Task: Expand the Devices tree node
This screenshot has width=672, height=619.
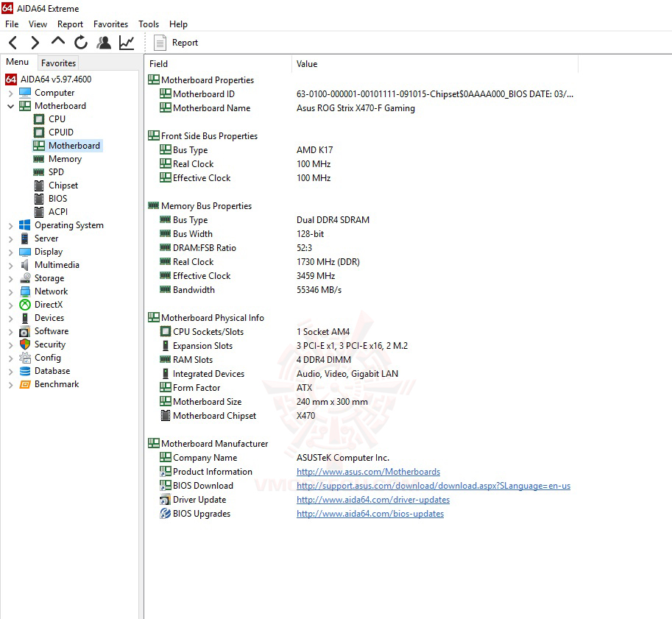Action: [11, 319]
